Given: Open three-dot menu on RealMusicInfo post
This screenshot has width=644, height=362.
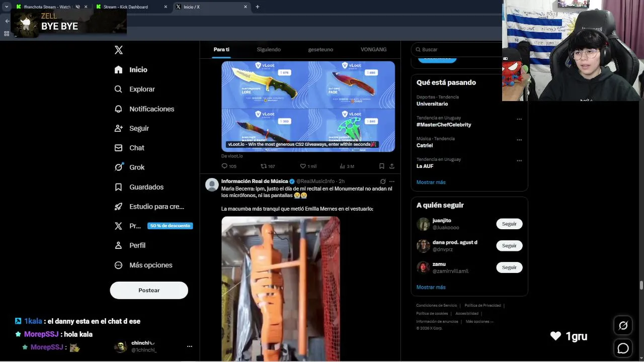Looking at the screenshot, I should (392, 182).
